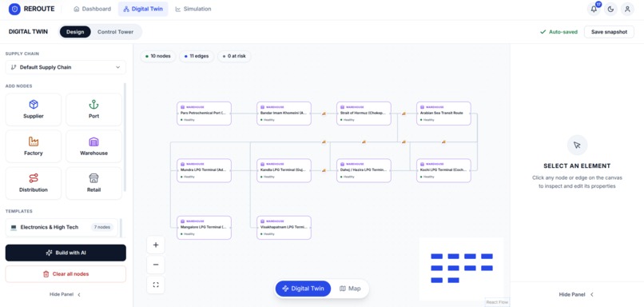Screen dimensions: 644x307
Task: Select Arabian Sea Transit Route node
Action: point(443,114)
